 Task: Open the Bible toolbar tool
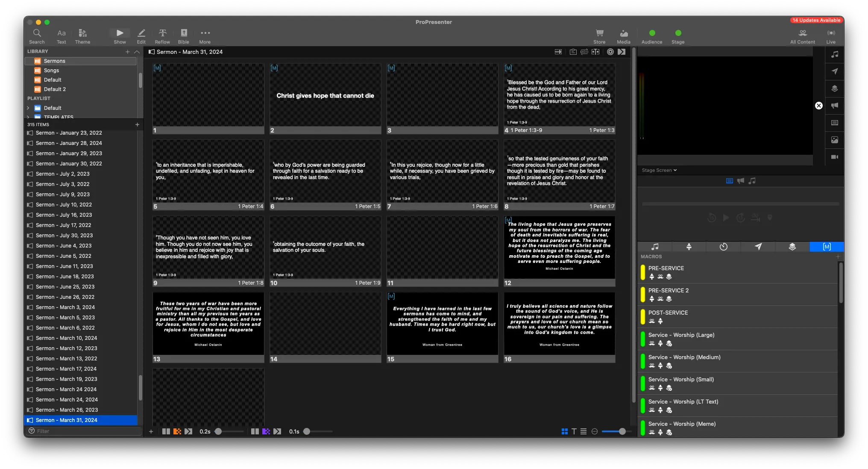coord(184,35)
